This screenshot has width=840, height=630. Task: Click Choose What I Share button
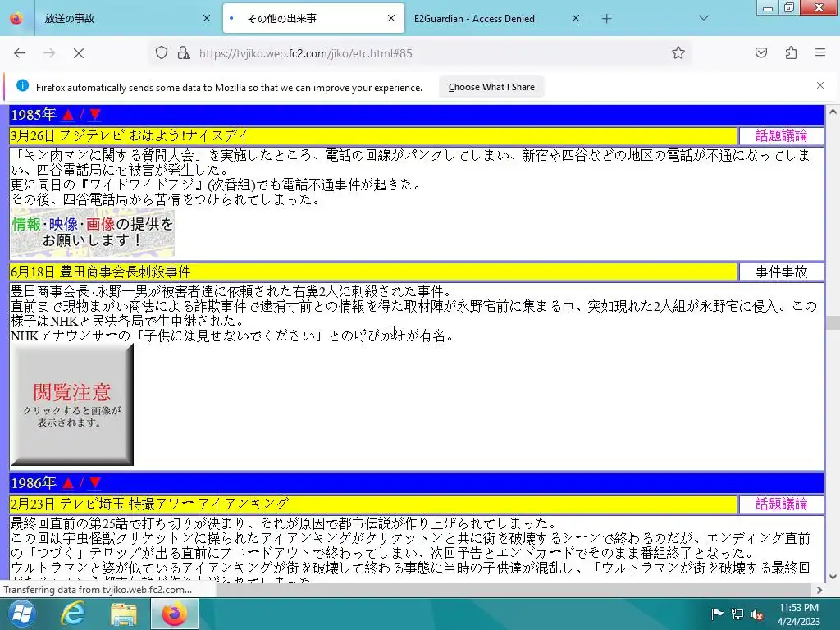pos(491,87)
